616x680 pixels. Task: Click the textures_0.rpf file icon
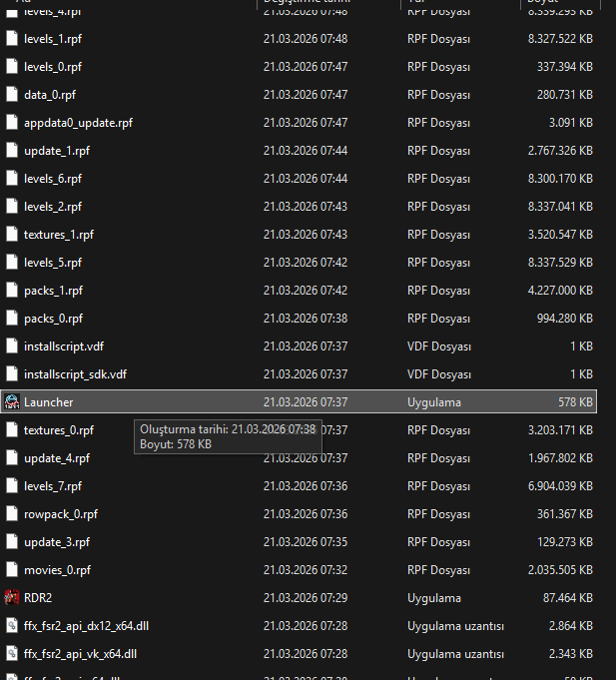coord(12,430)
